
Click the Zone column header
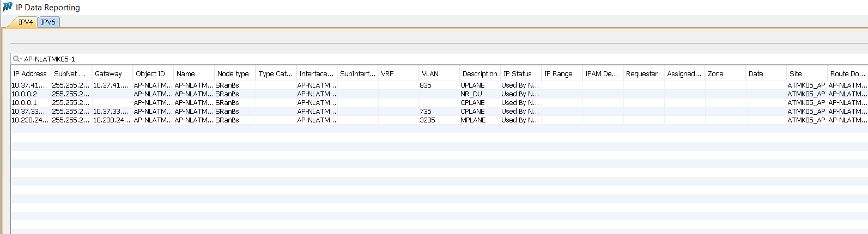(715, 73)
